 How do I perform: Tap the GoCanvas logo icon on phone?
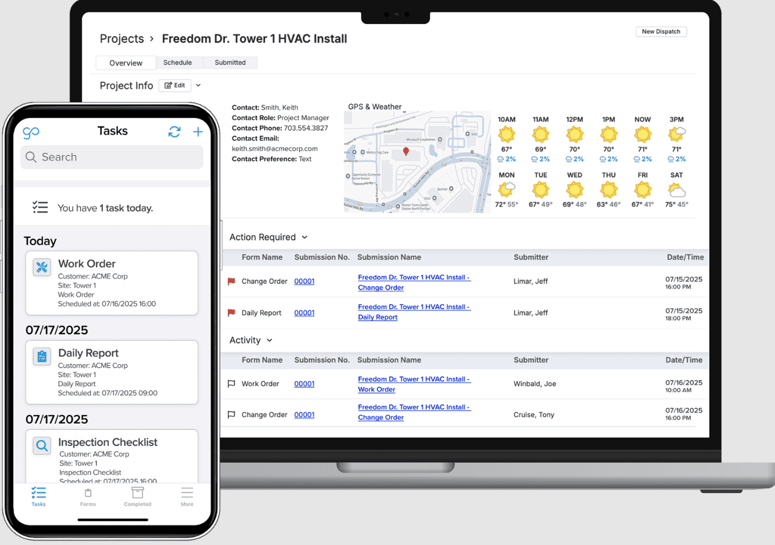(x=31, y=132)
